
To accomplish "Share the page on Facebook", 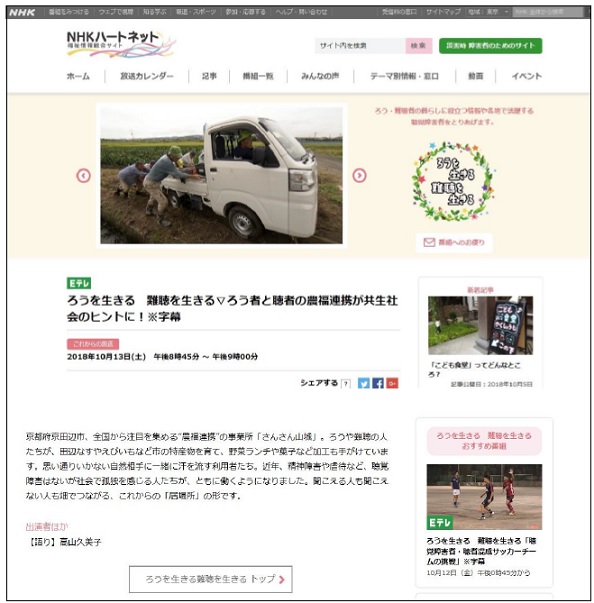I will (378, 383).
